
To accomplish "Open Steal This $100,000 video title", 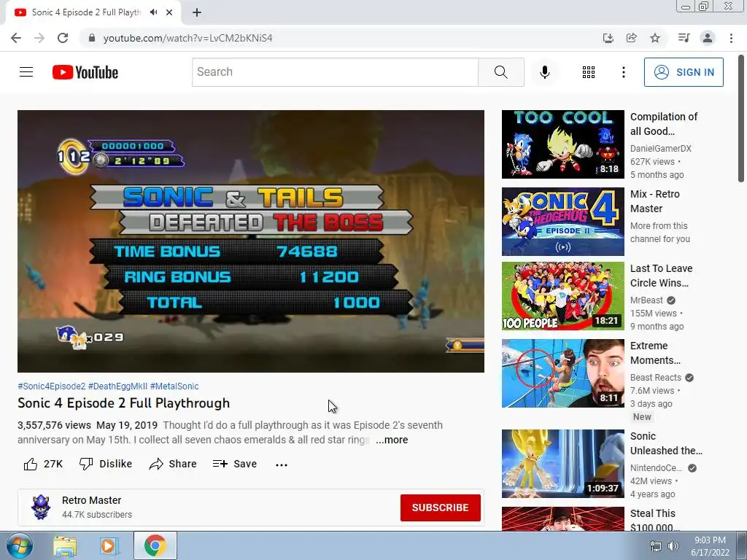I will 654,521.
